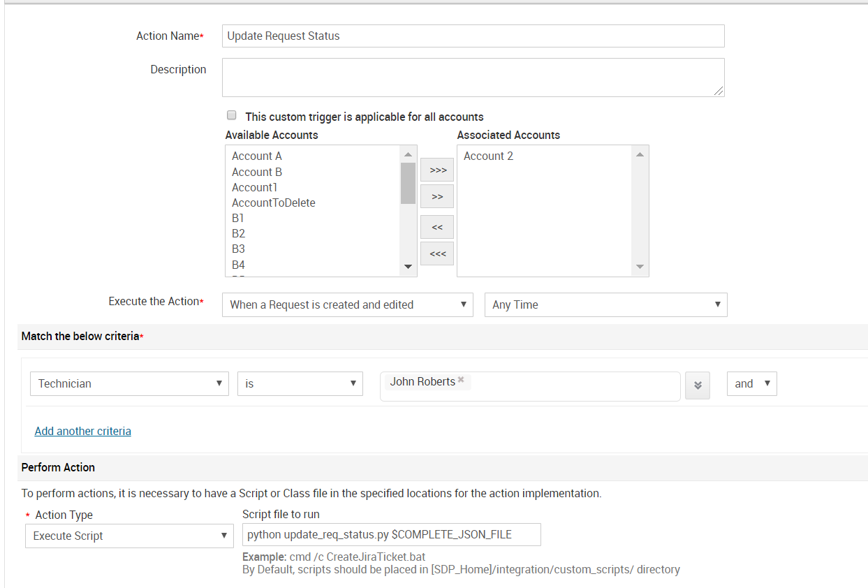Screen dimensions: 868x588
Task: Open the Technician criteria field dropdown
Action: (x=128, y=383)
